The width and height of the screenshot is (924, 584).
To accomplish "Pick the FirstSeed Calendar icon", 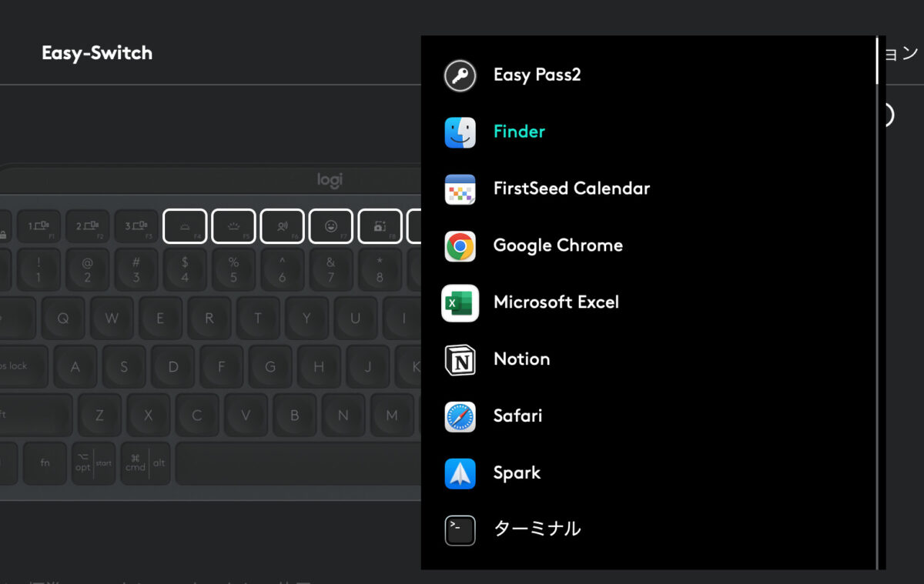I will pyautogui.click(x=460, y=189).
